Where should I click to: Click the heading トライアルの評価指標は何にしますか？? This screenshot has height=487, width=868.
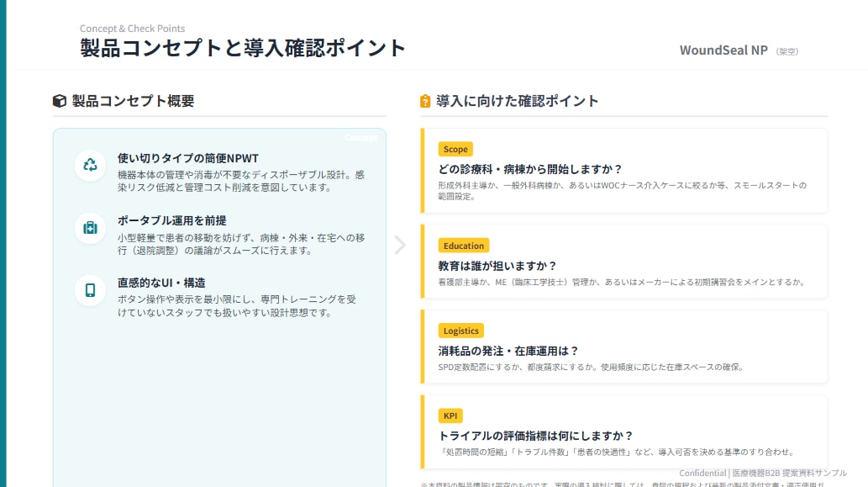pyautogui.click(x=536, y=436)
